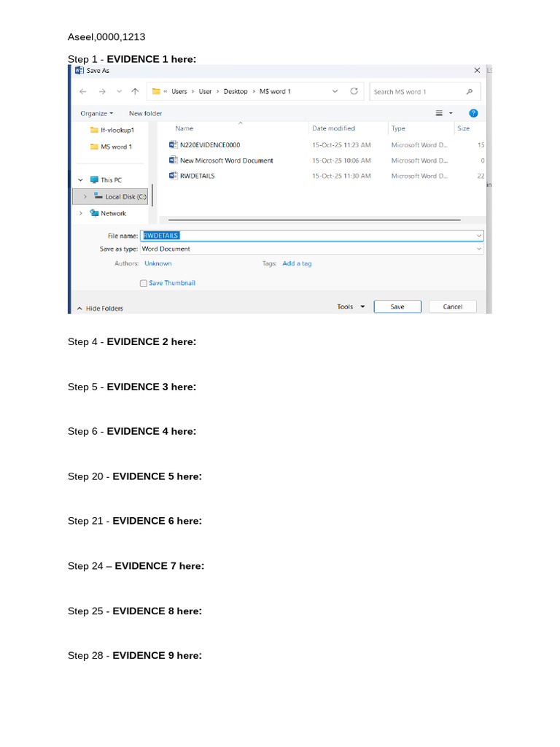The height and width of the screenshot is (747, 560).
Task: Click User in the address path
Action: 205,91
